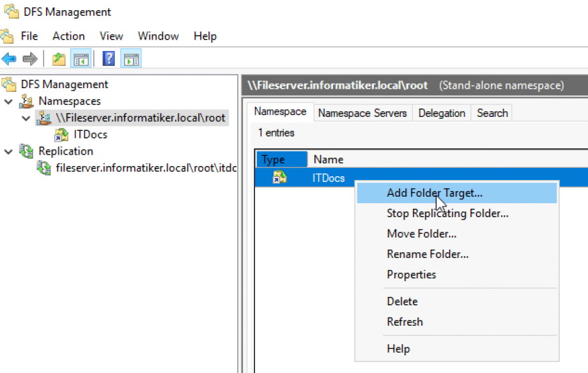The width and height of the screenshot is (588, 373).
Task: Choose Add Folder Target from the context menu
Action: (434, 193)
